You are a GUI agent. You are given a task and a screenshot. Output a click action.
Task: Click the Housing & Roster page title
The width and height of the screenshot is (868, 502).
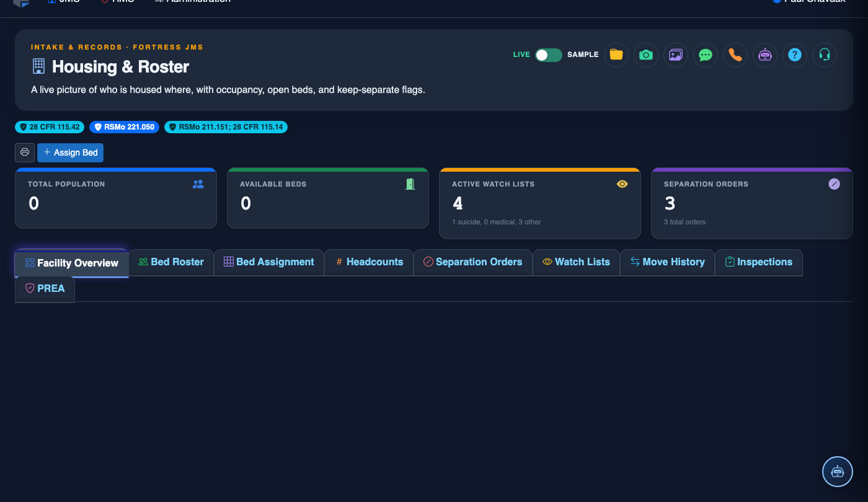(x=120, y=66)
